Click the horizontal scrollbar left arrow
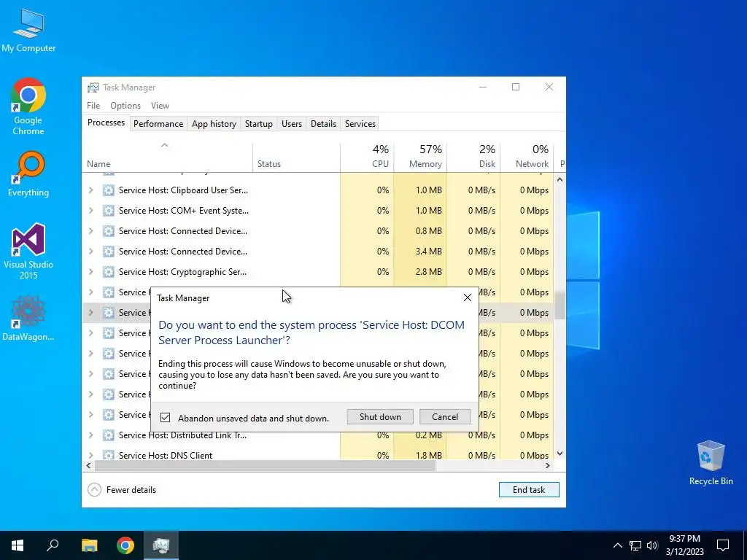This screenshot has width=747, height=560. 88,466
